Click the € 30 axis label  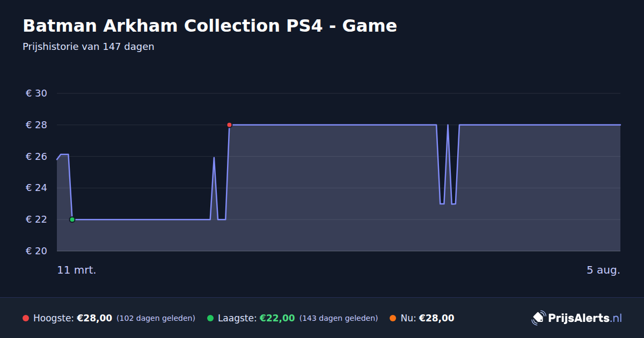[x=36, y=93]
